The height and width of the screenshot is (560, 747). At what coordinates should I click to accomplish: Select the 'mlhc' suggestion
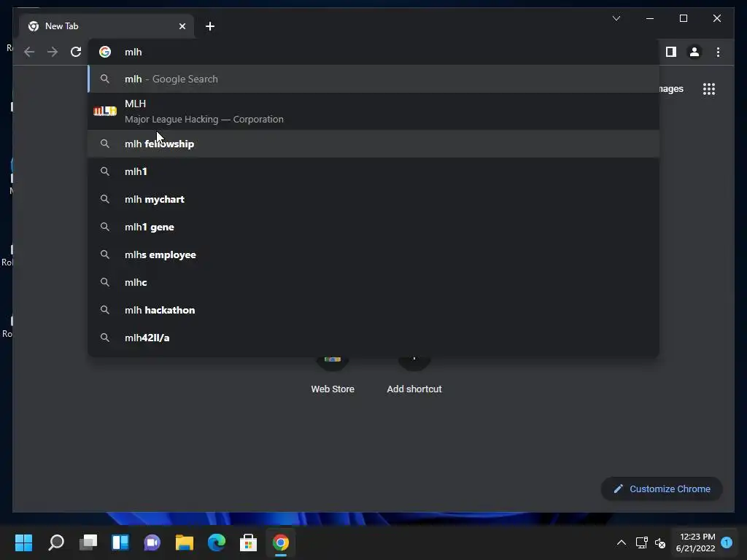[x=374, y=282]
